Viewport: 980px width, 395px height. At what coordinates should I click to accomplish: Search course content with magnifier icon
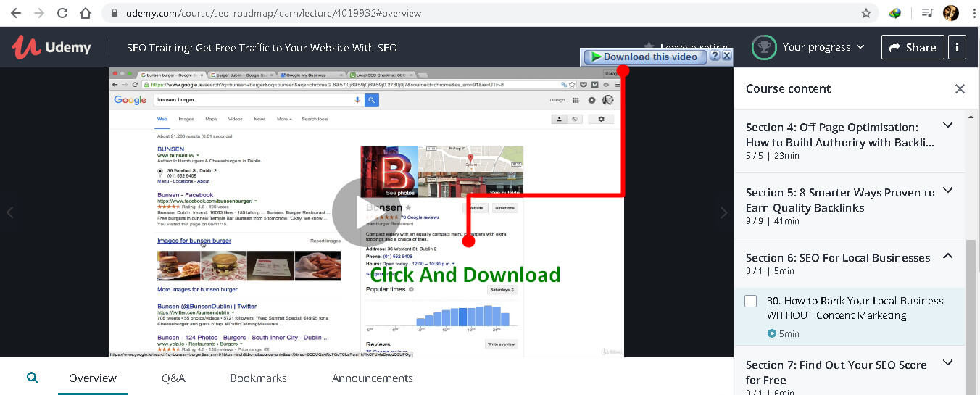tap(32, 378)
